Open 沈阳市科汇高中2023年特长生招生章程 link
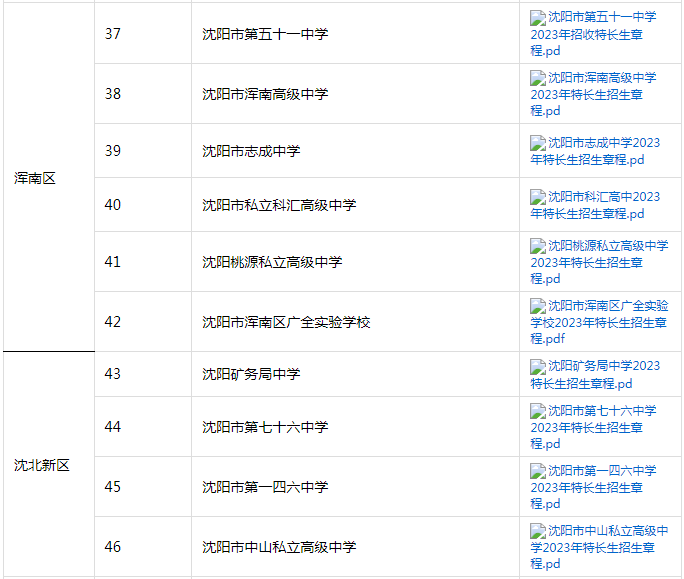 595,205
